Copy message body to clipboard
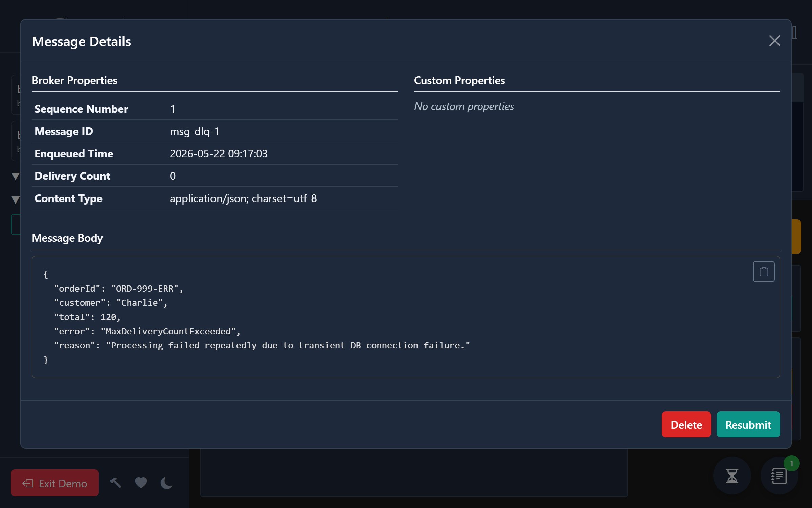Viewport: 812px width, 508px height. (x=764, y=272)
